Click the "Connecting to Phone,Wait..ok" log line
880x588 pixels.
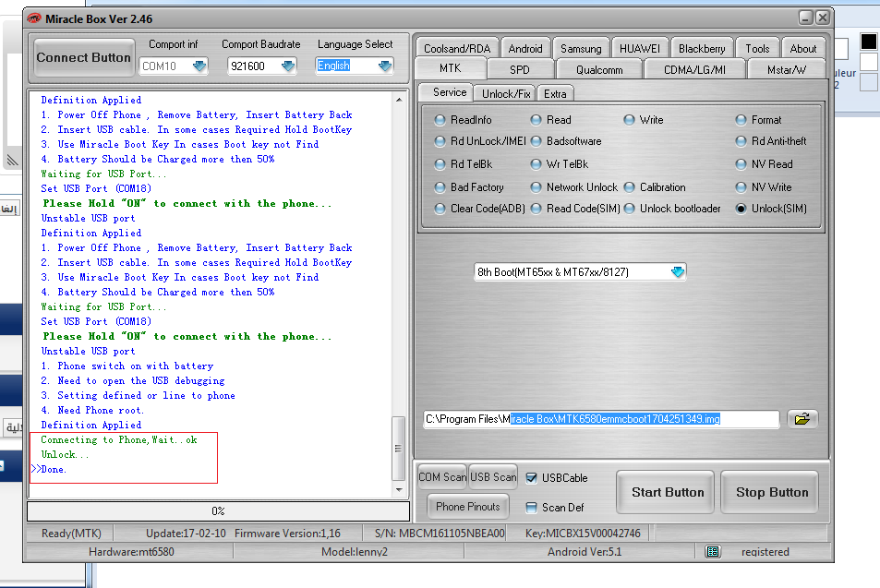click(118, 440)
